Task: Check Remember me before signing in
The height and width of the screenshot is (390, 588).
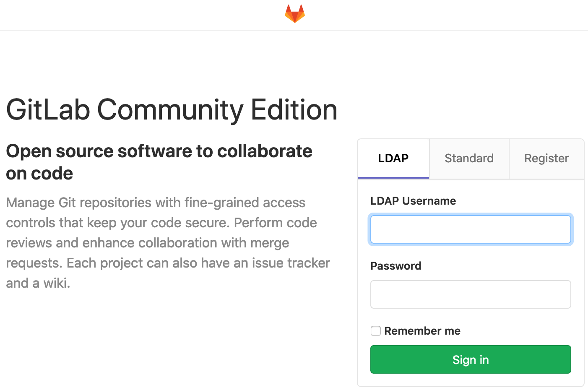Action: click(375, 331)
